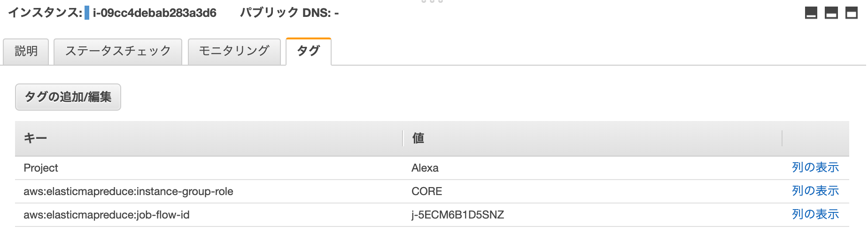
Task: Show column for instance-group-role tag
Action: pyautogui.click(x=815, y=191)
